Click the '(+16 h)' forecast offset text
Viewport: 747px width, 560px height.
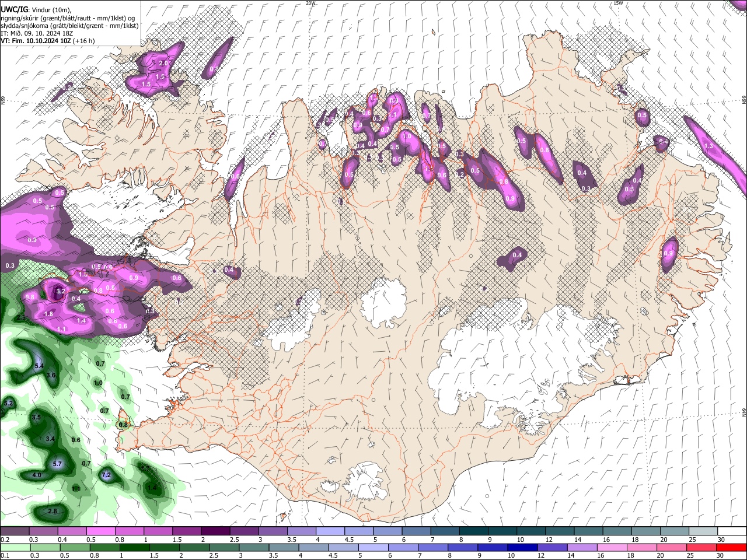[x=85, y=41]
